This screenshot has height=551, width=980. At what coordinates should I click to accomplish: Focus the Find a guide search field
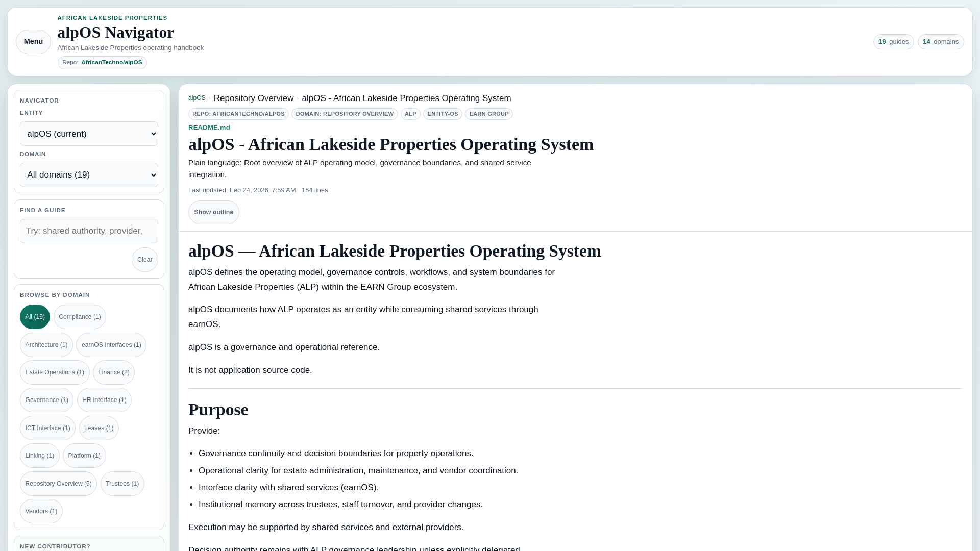pyautogui.click(x=89, y=231)
